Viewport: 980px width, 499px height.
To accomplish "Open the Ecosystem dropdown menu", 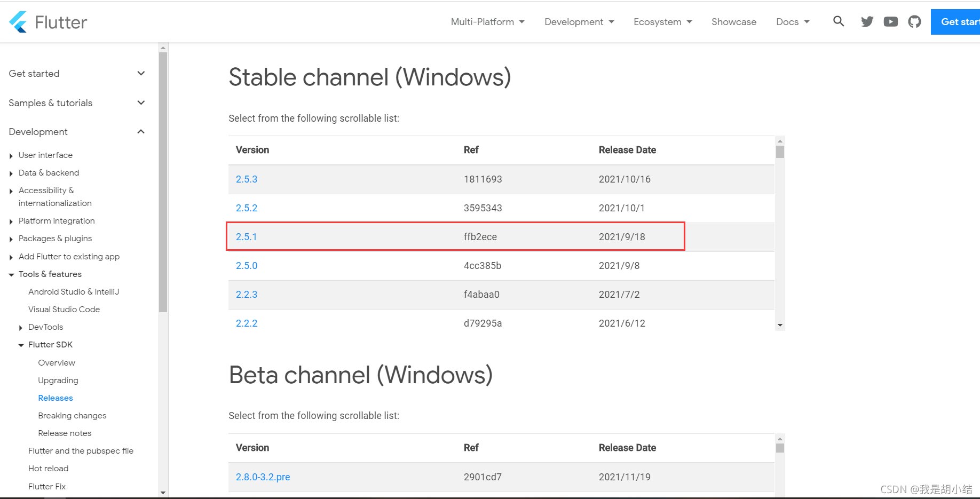I will (x=663, y=22).
